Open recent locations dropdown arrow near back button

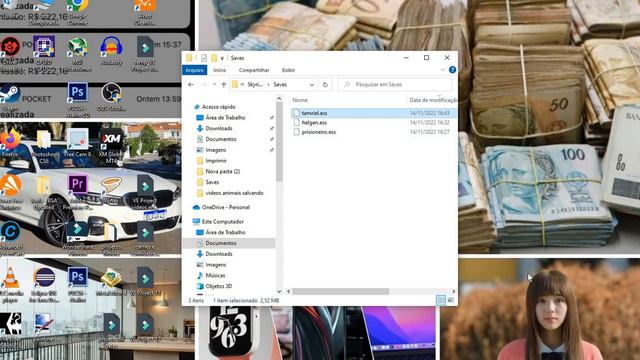[x=214, y=84]
